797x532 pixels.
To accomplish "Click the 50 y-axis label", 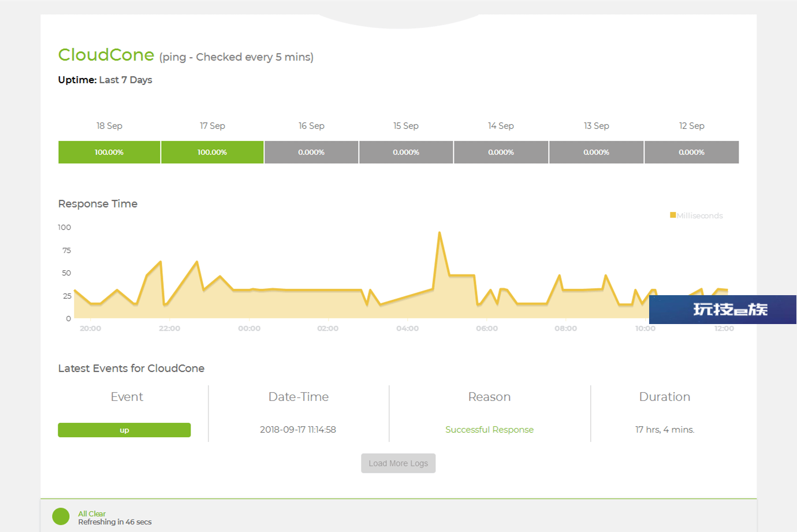I will pos(66,273).
